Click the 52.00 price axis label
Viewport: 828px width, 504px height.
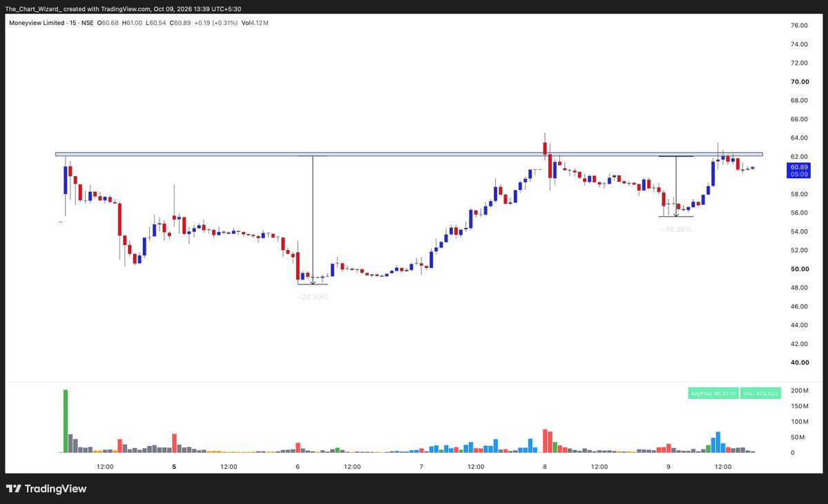point(799,250)
